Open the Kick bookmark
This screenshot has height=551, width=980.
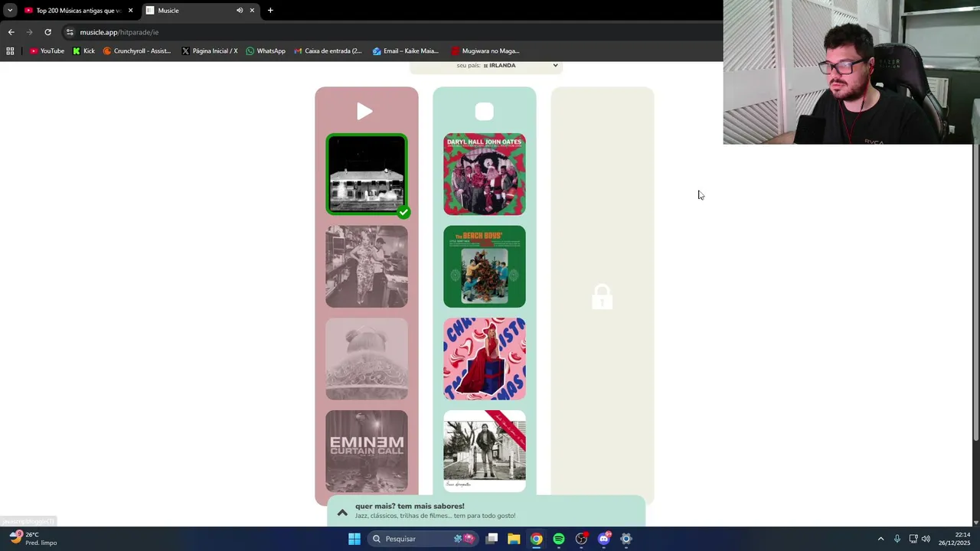tap(83, 51)
